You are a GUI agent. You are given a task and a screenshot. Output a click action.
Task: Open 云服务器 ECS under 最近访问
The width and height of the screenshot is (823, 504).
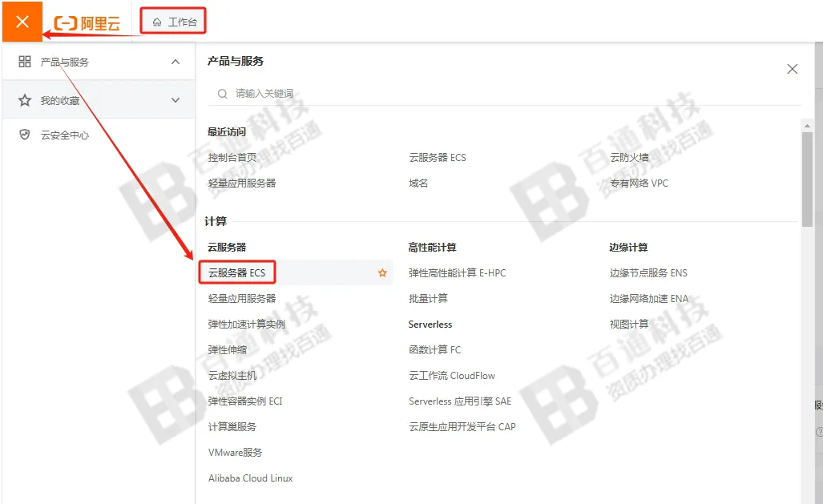438,158
